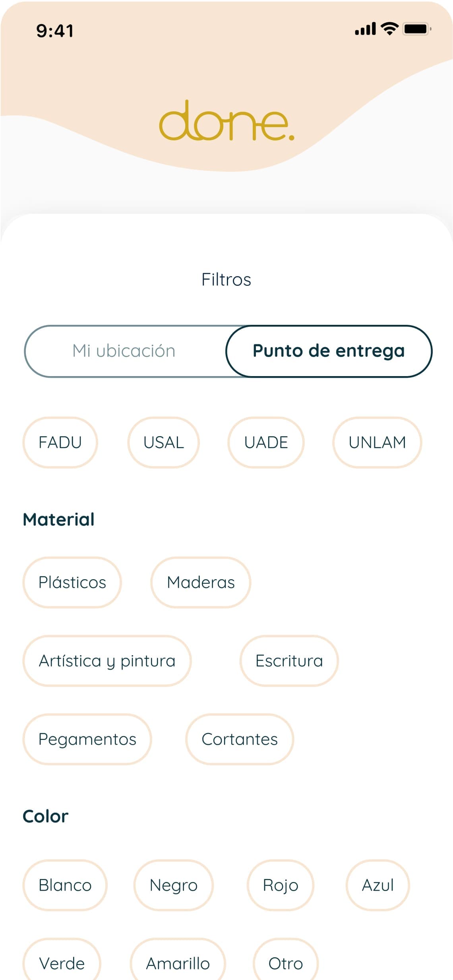The height and width of the screenshot is (980, 453).
Task: Toggle the FADU delivery point chip
Action: tap(60, 442)
